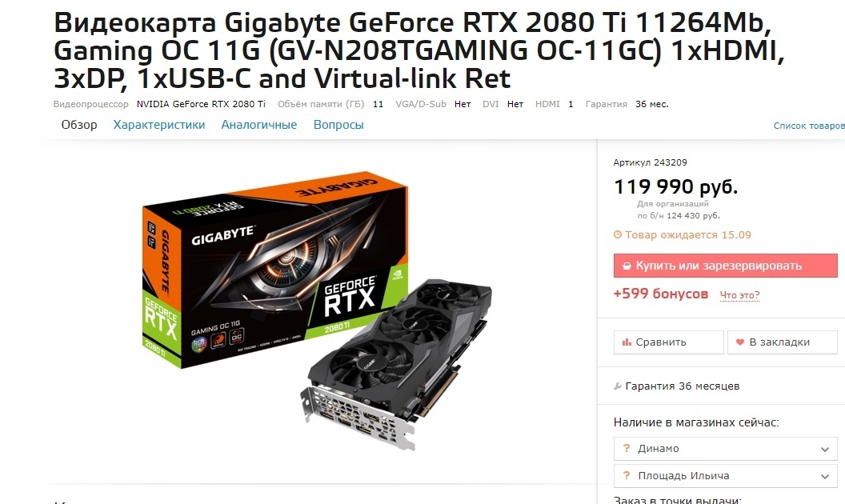Add product to comparison via Сравнить
The image size is (845, 504).
[669, 342]
